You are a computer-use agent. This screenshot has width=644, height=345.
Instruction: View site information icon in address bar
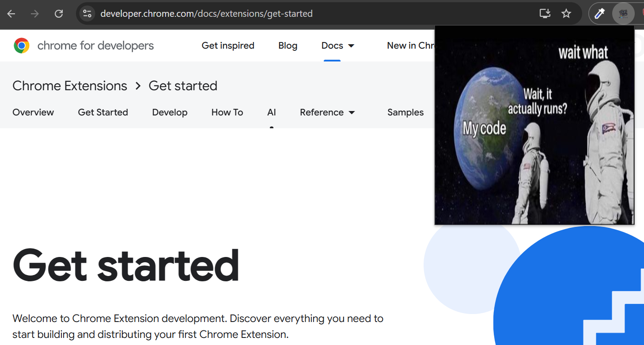87,14
